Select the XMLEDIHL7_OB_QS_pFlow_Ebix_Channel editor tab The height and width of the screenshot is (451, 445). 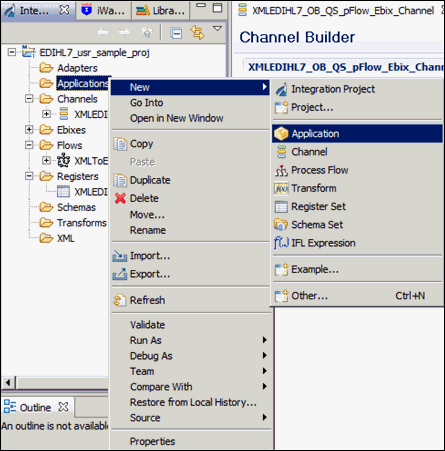(339, 11)
